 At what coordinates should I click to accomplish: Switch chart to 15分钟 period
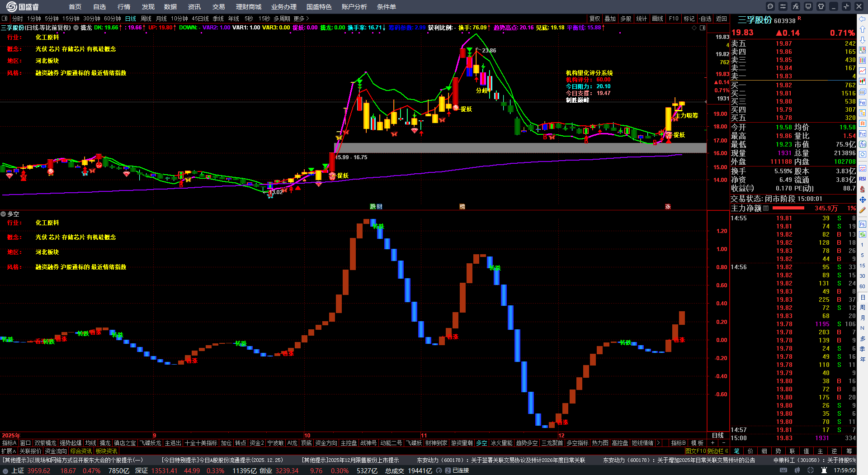click(x=71, y=19)
